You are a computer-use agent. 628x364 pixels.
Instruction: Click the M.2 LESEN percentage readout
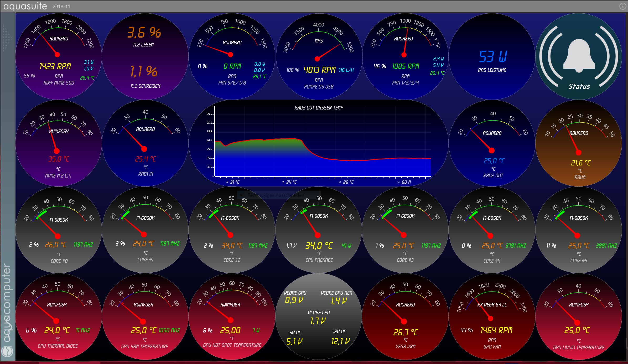tap(144, 33)
